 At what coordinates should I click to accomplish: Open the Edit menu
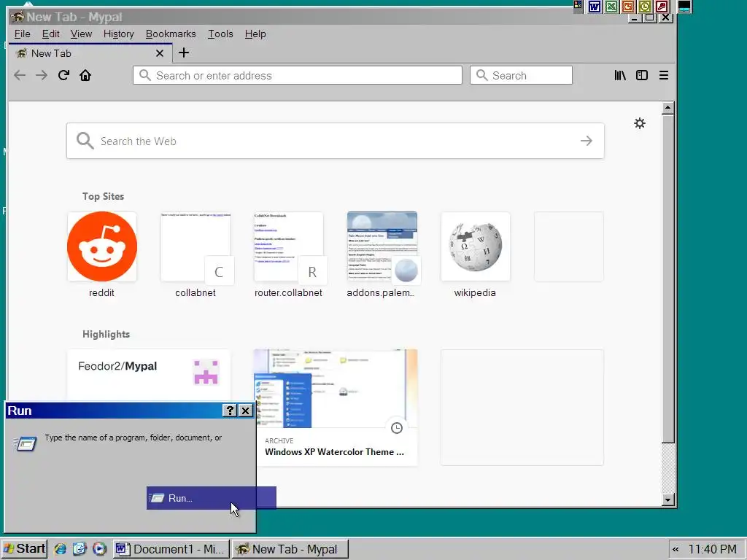50,34
